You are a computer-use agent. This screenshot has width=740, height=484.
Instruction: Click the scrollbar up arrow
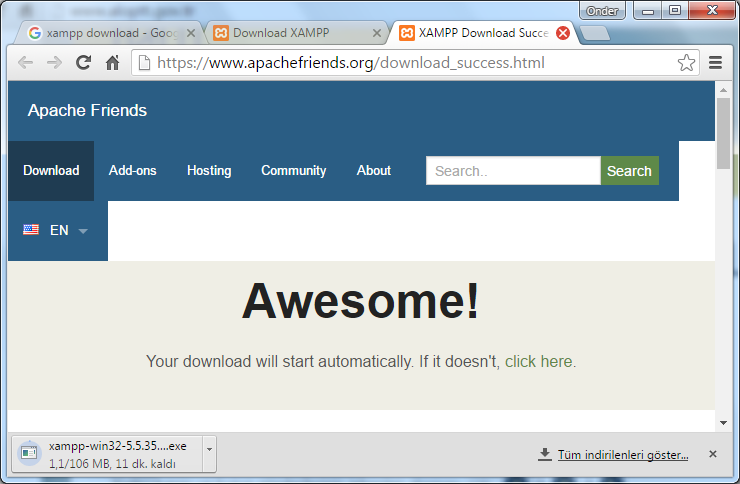(x=723, y=90)
